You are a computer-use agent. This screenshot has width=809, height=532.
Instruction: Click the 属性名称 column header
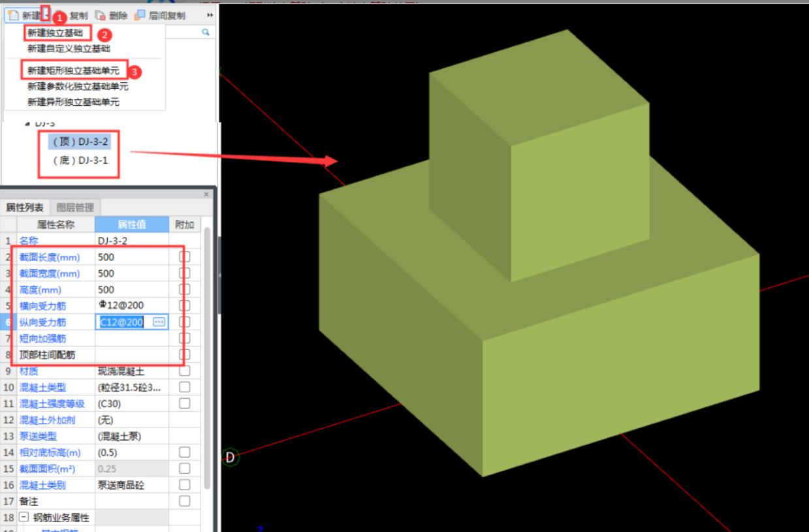[56, 225]
